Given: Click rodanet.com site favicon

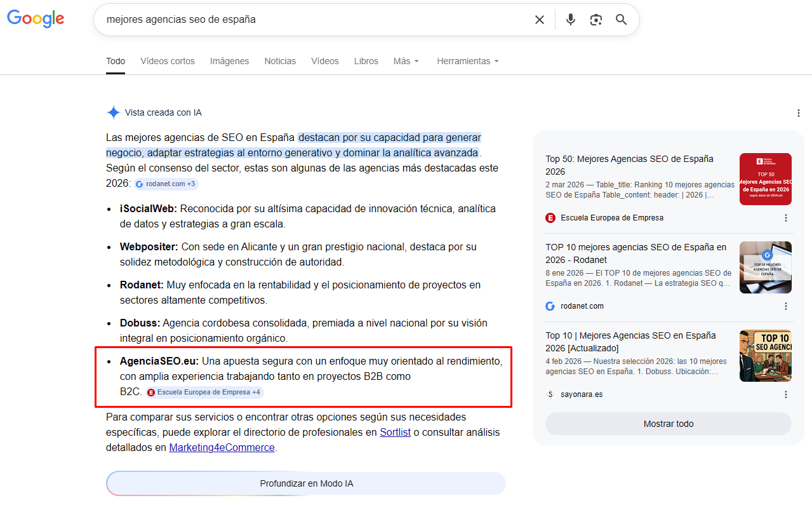Looking at the screenshot, I should pos(550,306).
